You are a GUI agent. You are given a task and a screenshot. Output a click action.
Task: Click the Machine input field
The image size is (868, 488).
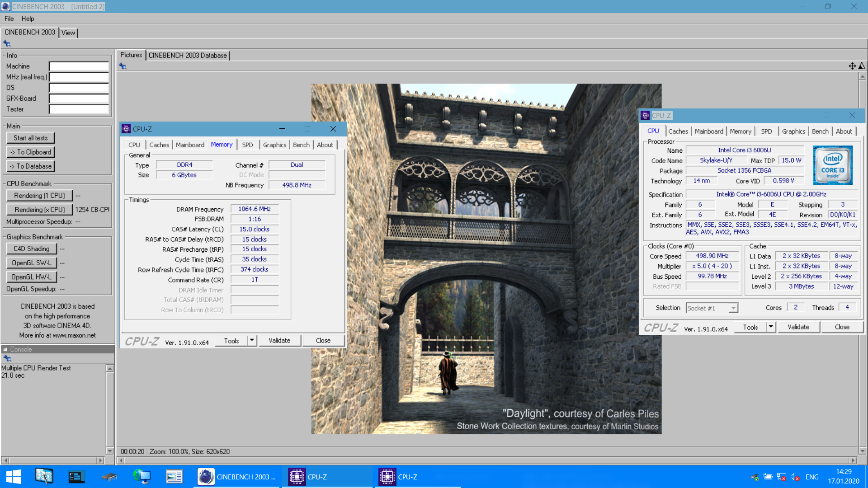tap(79, 66)
